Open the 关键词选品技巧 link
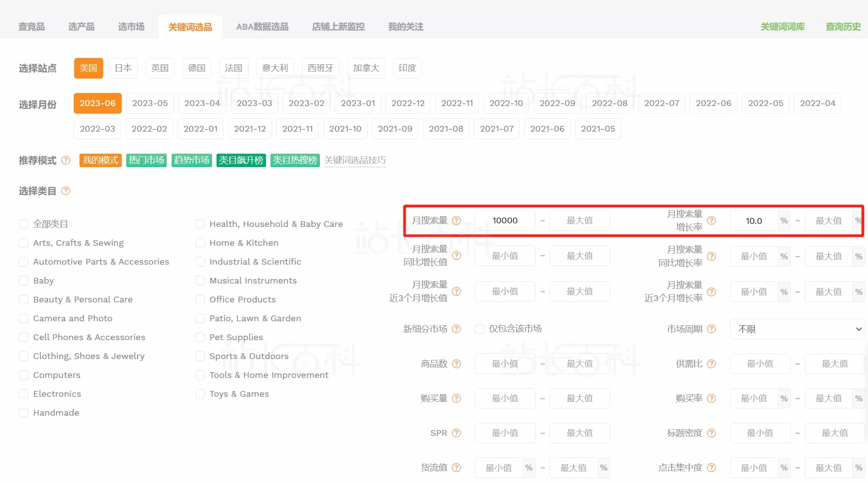The width and height of the screenshot is (868, 484). (x=355, y=160)
